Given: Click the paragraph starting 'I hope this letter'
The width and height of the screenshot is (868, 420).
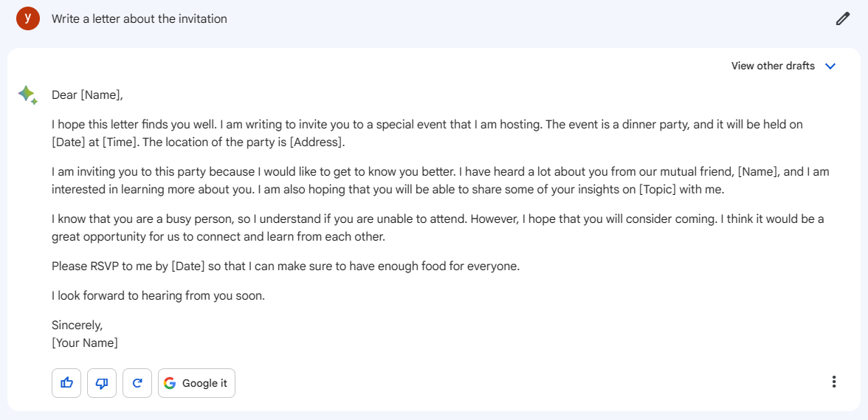Looking at the screenshot, I should (427, 134).
